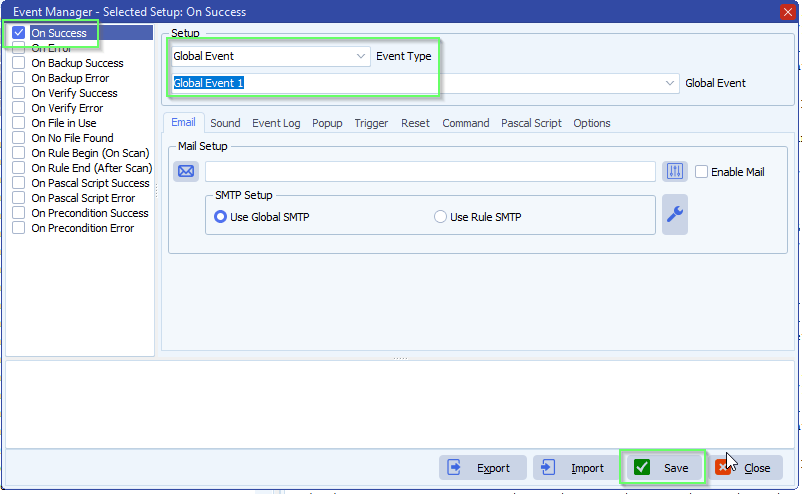Viewport: 802px width, 494px height.
Task: Enable the On Backup Error checkbox
Action: tap(18, 78)
